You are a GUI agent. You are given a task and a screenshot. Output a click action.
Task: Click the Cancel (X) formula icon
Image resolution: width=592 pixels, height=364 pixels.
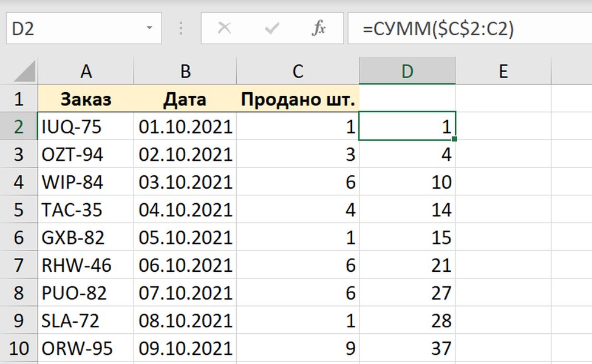pos(225,28)
